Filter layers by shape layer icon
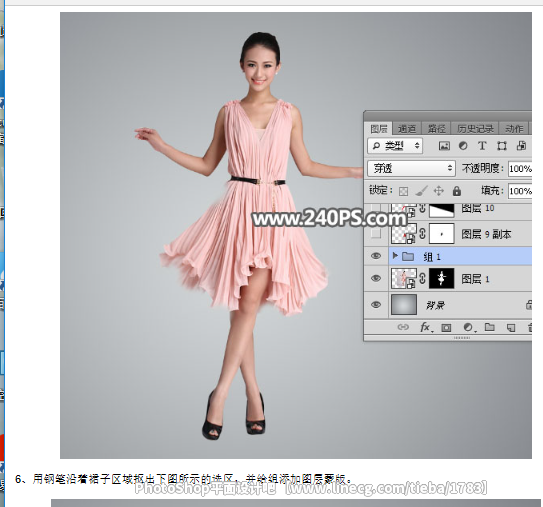This screenshot has width=543, height=507. [x=501, y=146]
